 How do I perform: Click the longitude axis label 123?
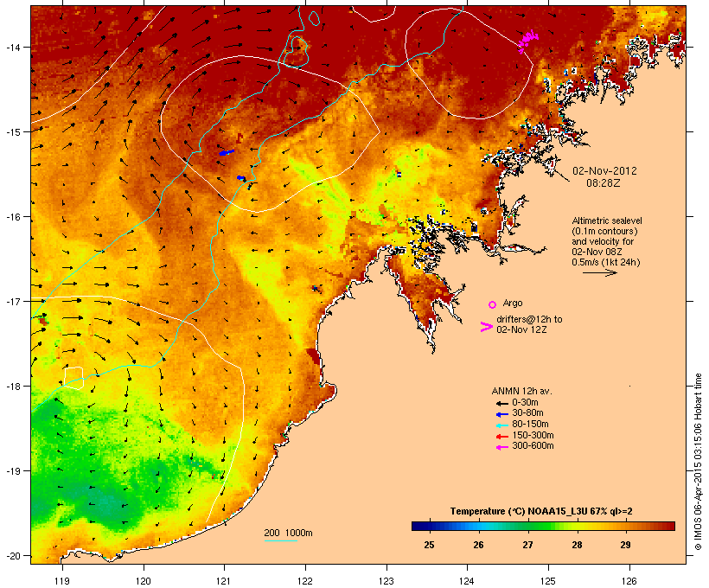(386, 581)
